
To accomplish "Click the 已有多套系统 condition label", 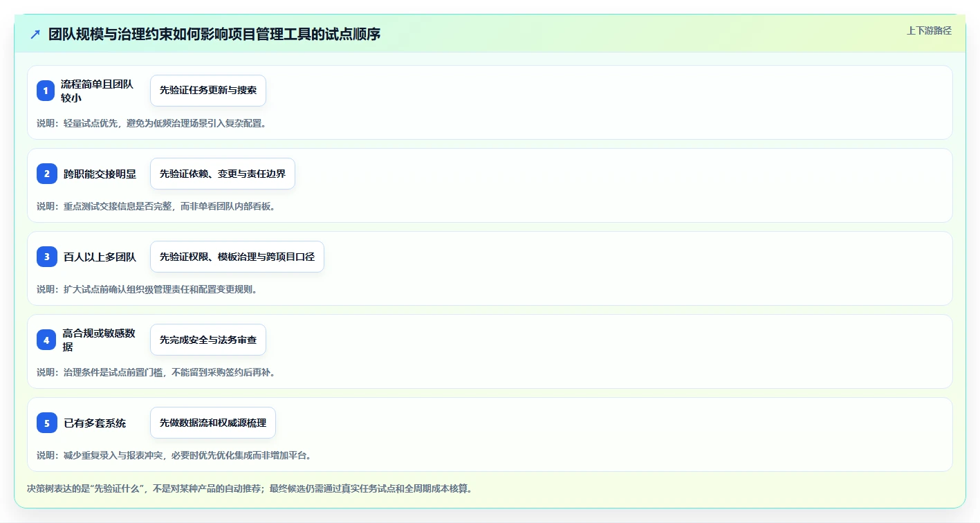I will [x=95, y=423].
